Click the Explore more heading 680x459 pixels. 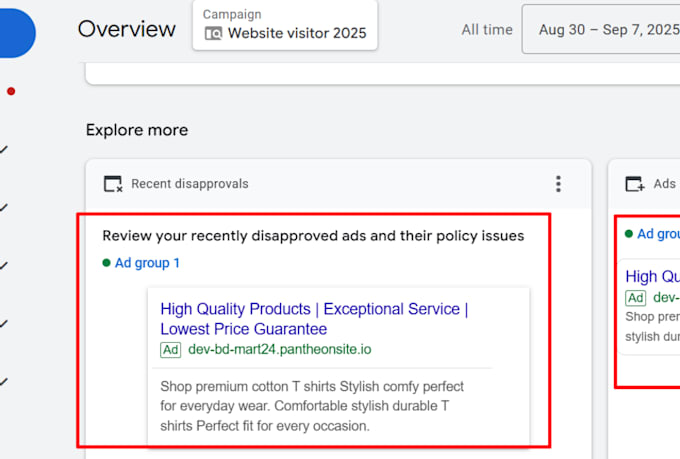[137, 130]
